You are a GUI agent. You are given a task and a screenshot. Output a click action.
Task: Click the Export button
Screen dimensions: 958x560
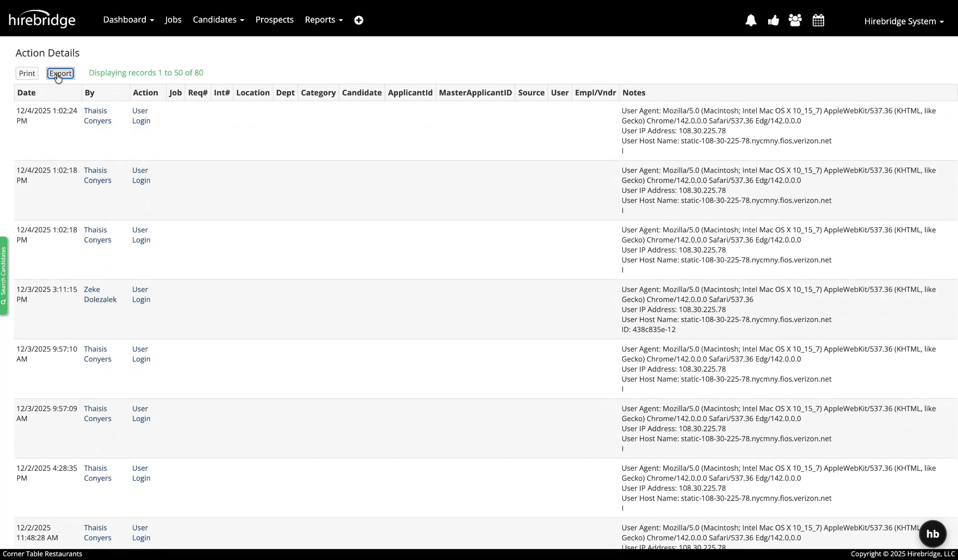tap(60, 73)
